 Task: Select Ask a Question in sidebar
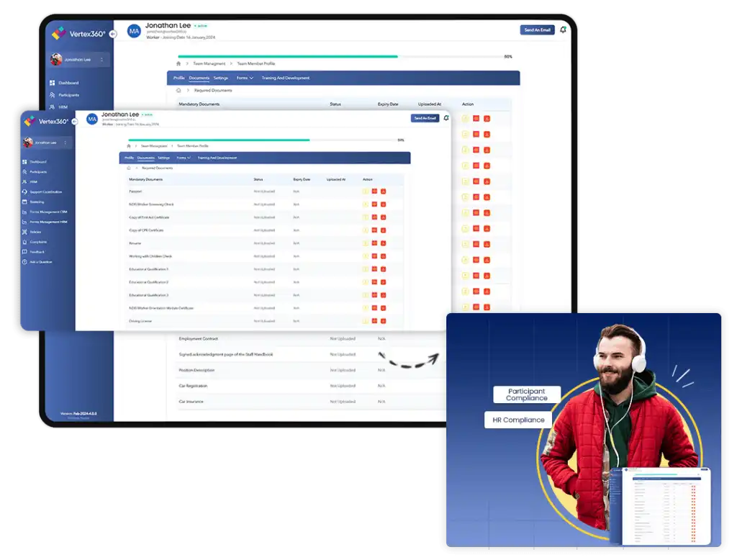41,262
